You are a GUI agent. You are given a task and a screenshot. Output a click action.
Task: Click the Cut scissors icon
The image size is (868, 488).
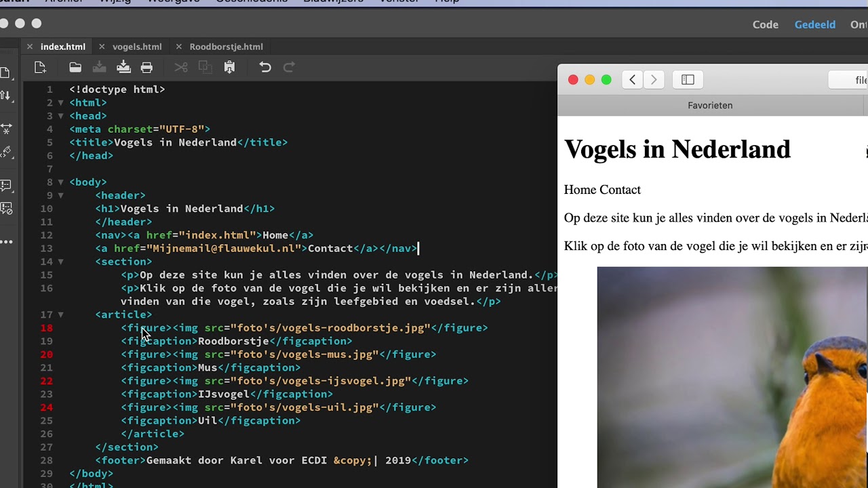(x=181, y=67)
